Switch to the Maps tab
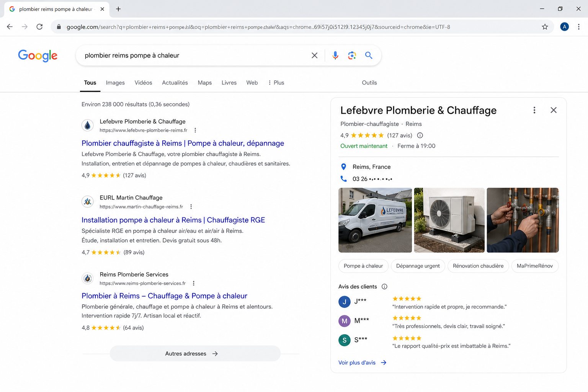 click(x=205, y=83)
